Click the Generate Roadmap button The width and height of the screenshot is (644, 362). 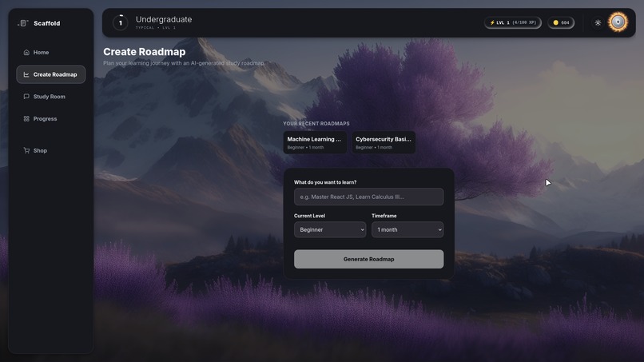tap(368, 259)
